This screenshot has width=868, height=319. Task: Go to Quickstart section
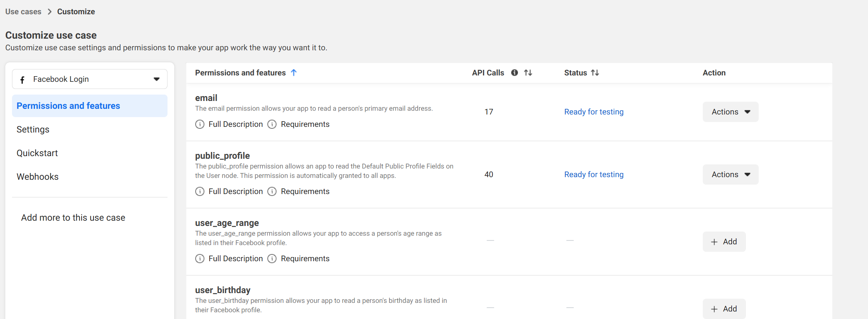[x=37, y=153]
